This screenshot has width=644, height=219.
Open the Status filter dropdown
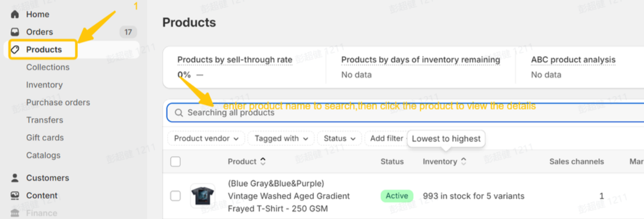coord(339,138)
